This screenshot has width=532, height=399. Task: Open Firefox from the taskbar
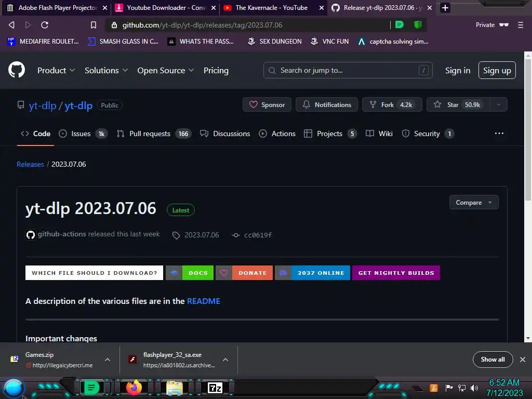pyautogui.click(x=134, y=387)
